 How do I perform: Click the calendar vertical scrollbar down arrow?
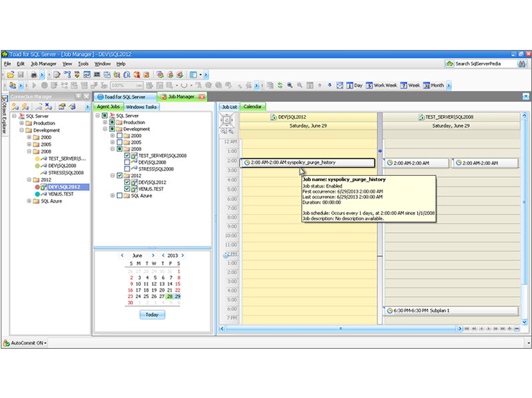[x=525, y=322]
